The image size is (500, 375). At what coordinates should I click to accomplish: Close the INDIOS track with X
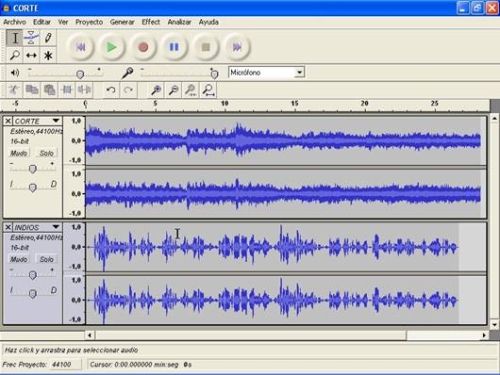[8, 227]
